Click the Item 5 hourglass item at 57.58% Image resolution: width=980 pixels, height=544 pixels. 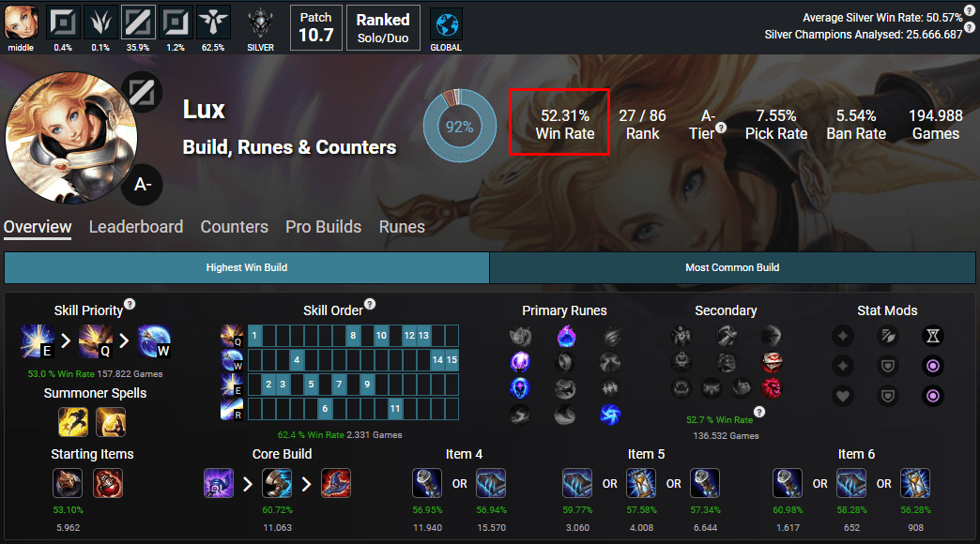(x=641, y=483)
